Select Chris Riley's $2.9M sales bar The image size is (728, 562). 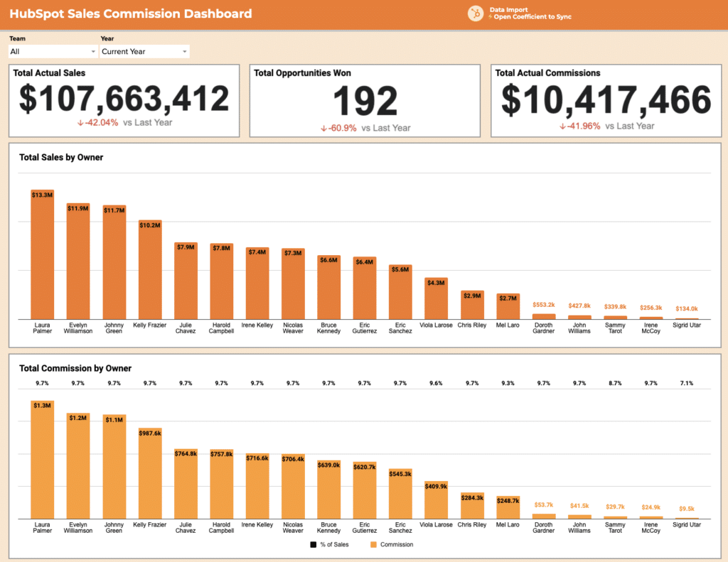[x=472, y=305]
